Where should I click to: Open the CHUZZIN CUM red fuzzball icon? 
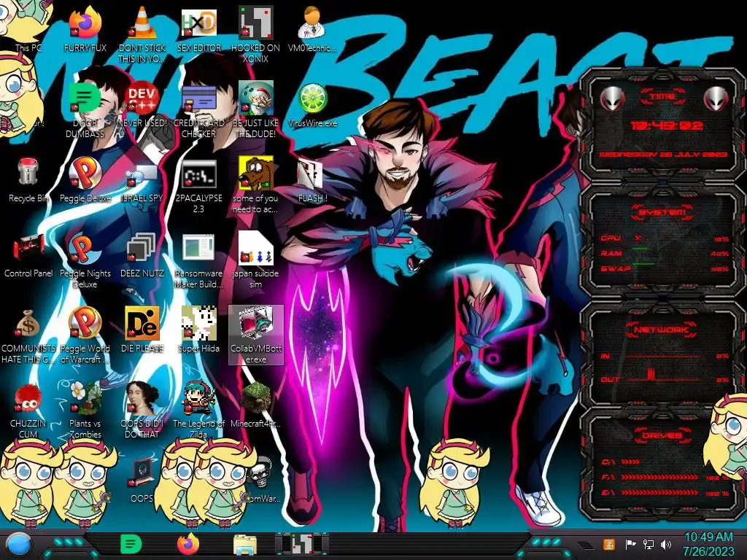[28, 411]
